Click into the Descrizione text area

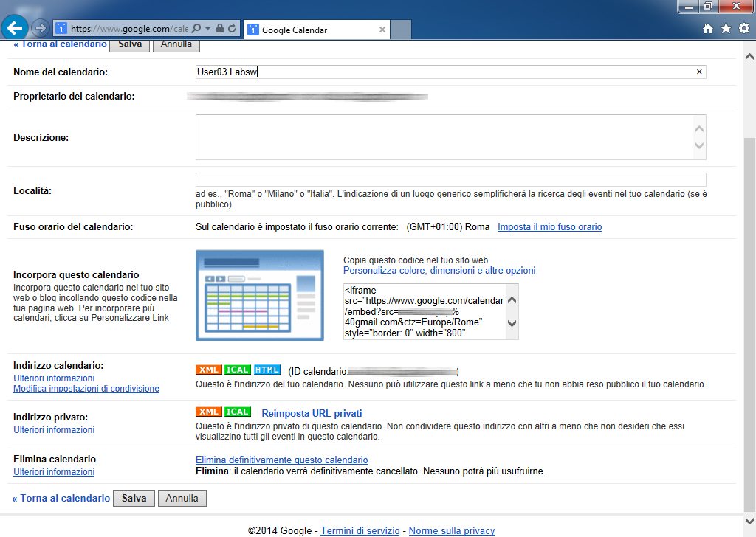pyautogui.click(x=443, y=136)
